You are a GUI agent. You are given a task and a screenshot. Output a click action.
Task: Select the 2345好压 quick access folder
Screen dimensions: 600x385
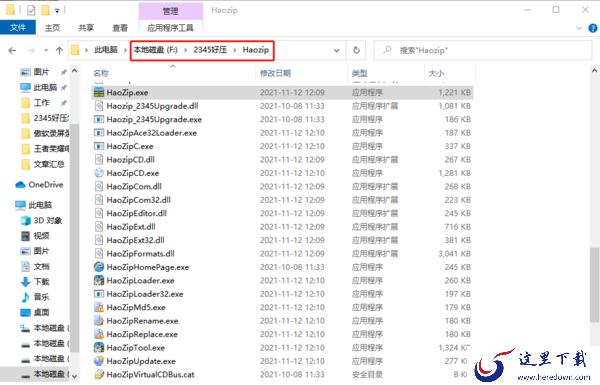[45, 118]
